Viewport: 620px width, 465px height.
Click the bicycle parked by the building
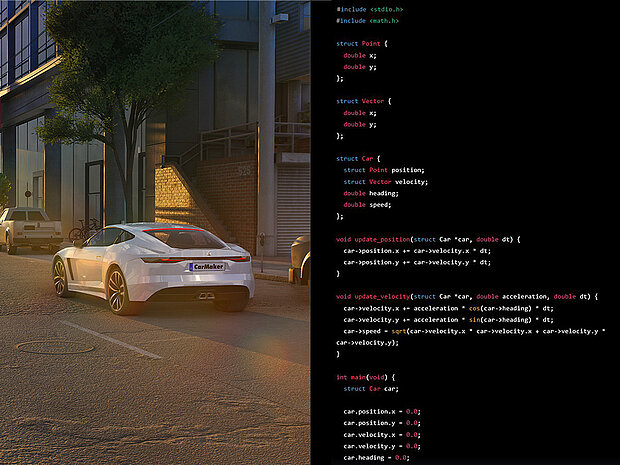click(87, 229)
